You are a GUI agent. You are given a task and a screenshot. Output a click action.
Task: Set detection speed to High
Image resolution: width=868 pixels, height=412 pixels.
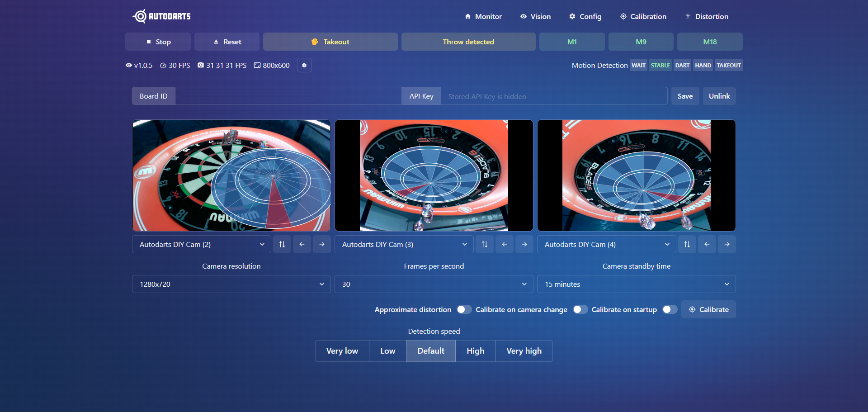476,351
